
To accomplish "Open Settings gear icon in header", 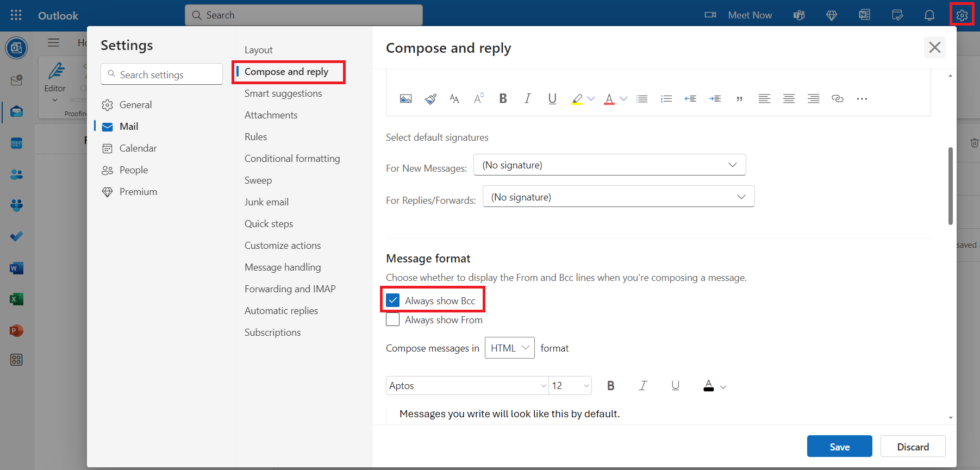I will tap(962, 15).
